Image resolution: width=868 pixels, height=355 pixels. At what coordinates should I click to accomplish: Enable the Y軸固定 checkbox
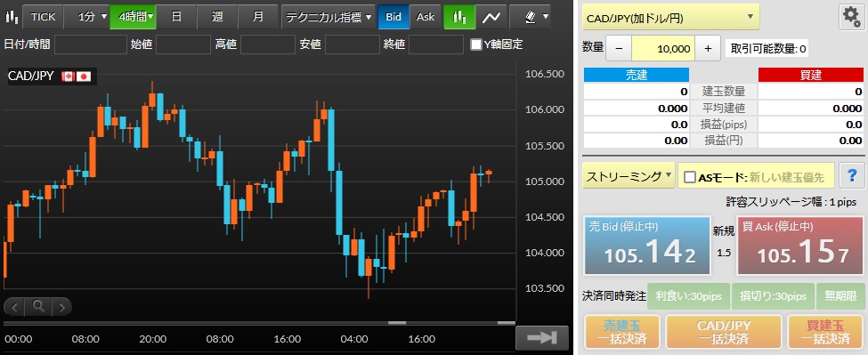click(x=475, y=44)
